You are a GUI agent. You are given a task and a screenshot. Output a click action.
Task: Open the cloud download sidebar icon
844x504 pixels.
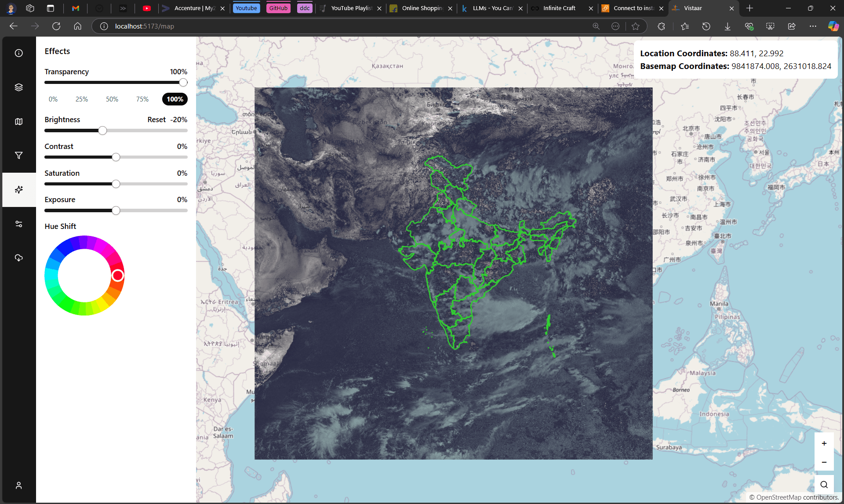click(x=18, y=258)
